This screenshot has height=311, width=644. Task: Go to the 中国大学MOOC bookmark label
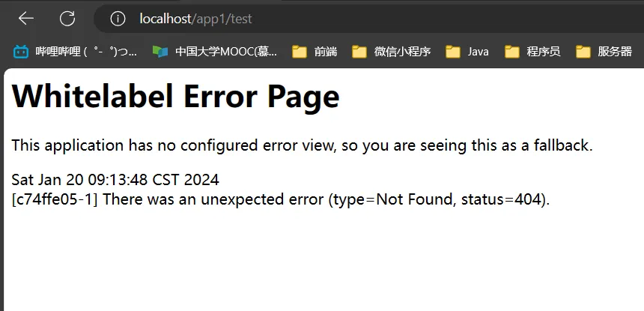(225, 52)
